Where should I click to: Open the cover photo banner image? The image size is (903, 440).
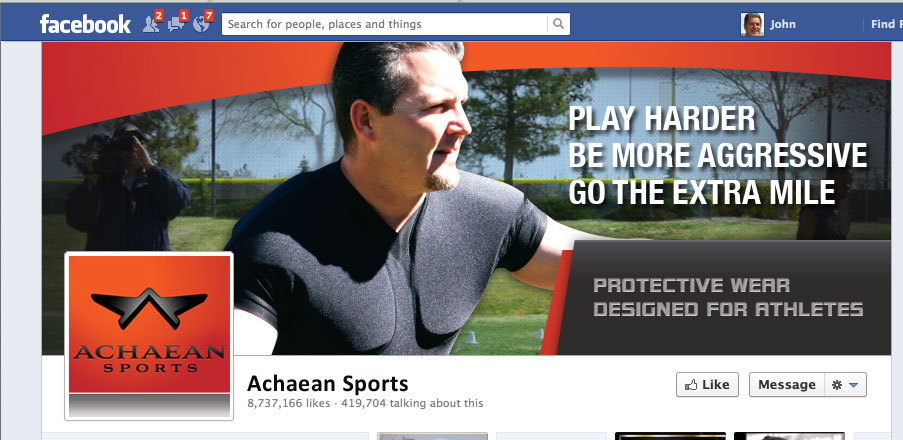pyautogui.click(x=466, y=198)
